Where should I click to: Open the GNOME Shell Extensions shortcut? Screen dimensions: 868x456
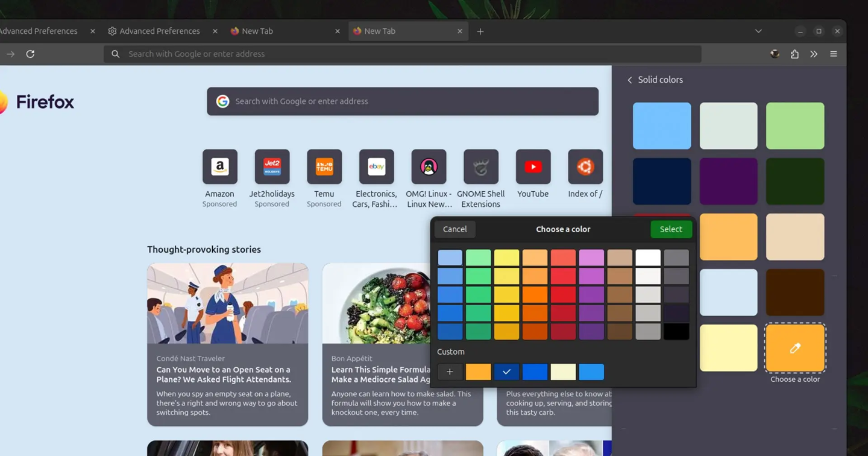pyautogui.click(x=480, y=166)
